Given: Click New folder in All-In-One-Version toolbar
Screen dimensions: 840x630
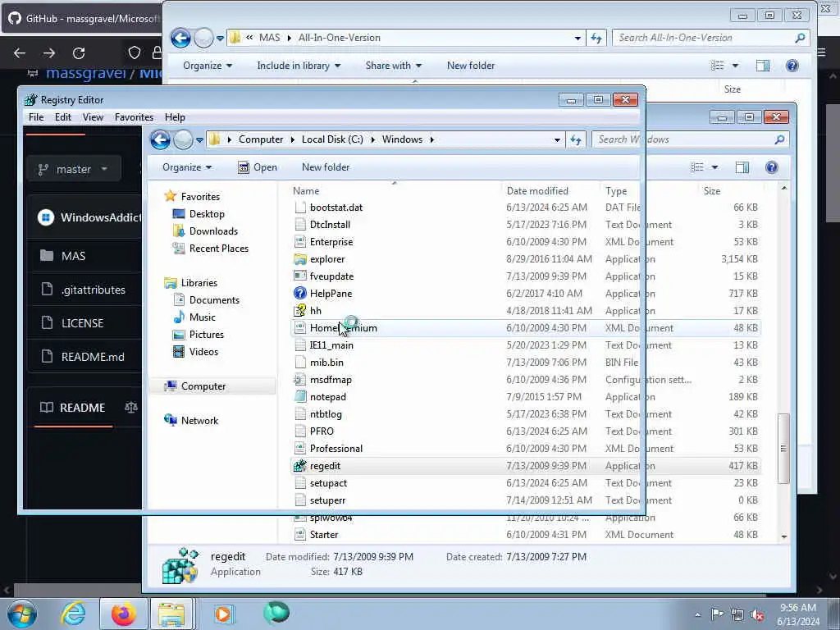Looking at the screenshot, I should [x=471, y=66].
